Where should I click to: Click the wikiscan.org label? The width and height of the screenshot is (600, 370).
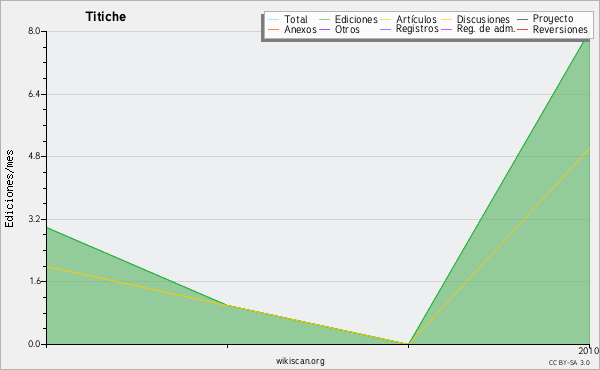pos(300,361)
